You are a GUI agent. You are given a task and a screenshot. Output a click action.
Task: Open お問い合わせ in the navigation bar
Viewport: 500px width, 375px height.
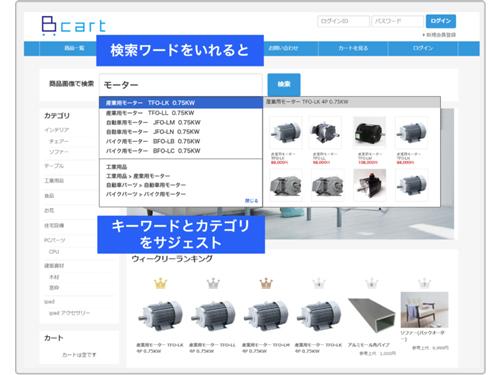(283, 48)
